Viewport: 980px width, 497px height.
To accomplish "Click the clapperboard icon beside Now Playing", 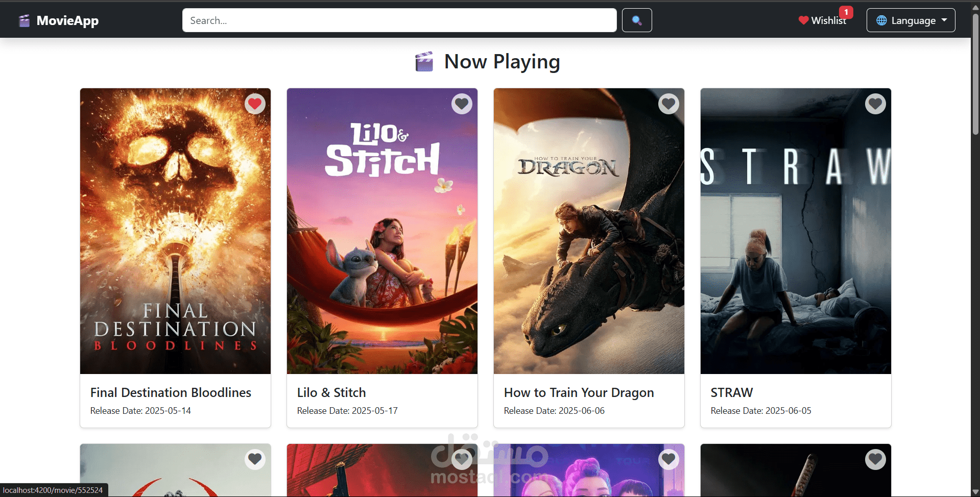I will click(424, 62).
